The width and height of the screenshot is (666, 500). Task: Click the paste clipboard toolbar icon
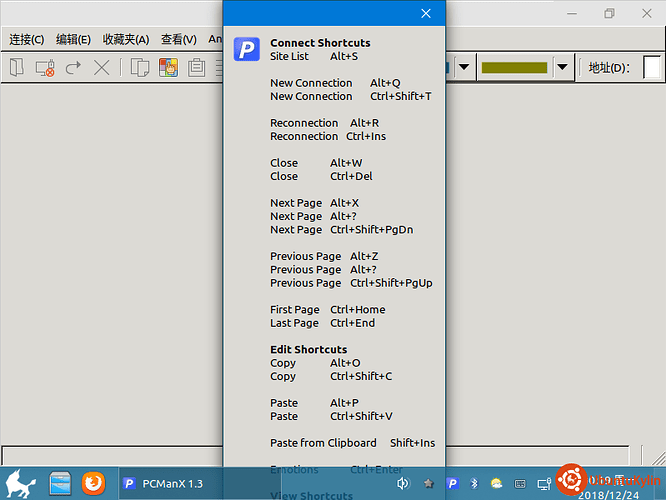pyautogui.click(x=197, y=68)
